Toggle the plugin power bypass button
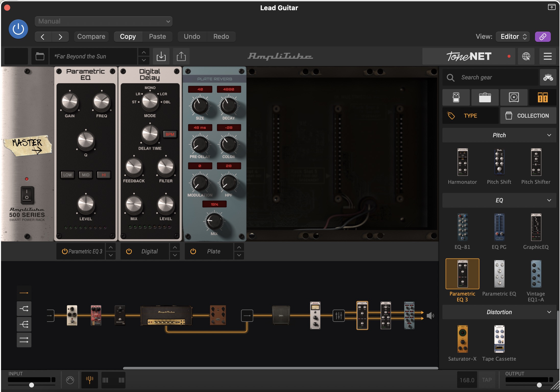 [18, 29]
